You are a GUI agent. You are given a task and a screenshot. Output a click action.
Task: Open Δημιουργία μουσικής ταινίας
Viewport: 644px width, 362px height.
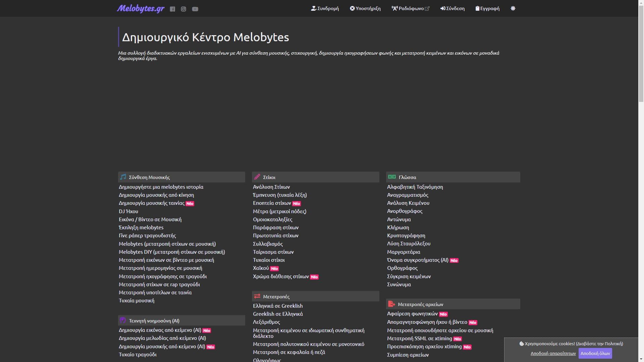click(x=152, y=203)
